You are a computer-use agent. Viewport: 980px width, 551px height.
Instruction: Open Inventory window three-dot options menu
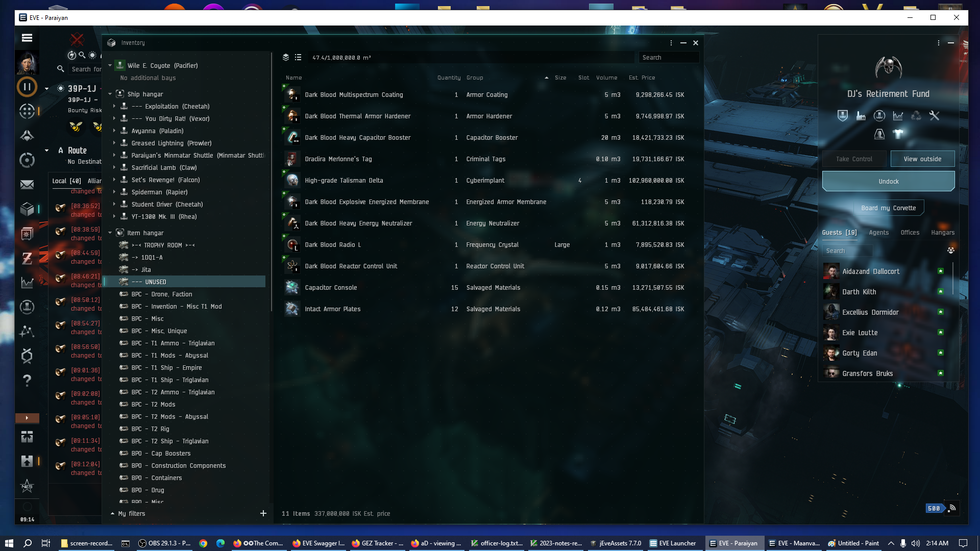(671, 43)
